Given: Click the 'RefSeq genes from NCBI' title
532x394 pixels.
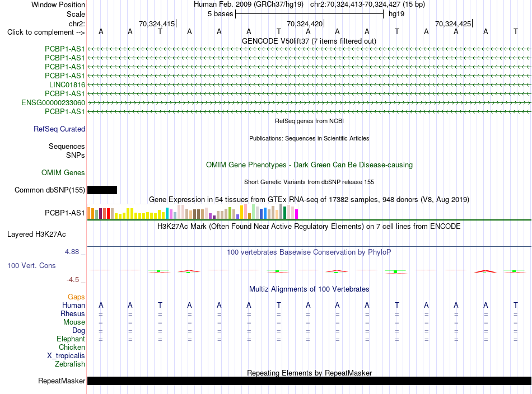Looking at the screenshot, I should [309, 121].
